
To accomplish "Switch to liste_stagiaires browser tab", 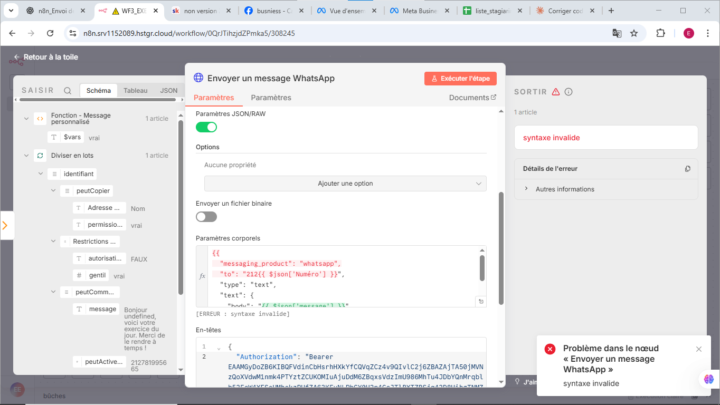I will coord(492,11).
